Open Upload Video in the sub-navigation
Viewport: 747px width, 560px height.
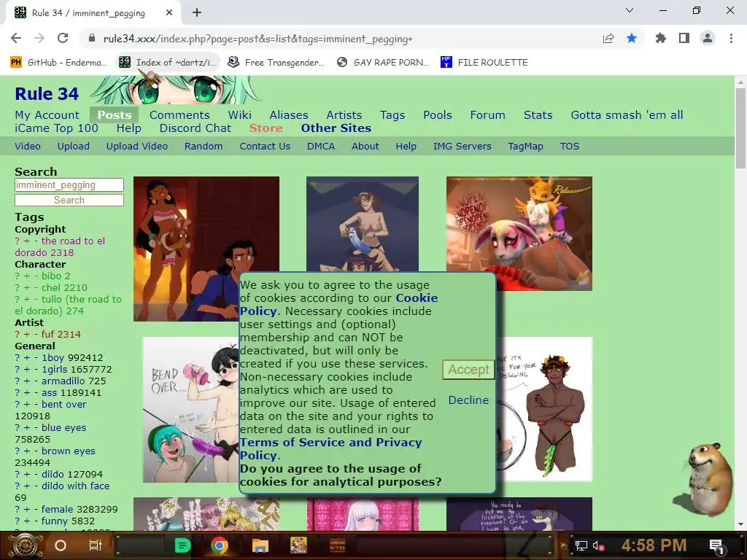pos(136,146)
